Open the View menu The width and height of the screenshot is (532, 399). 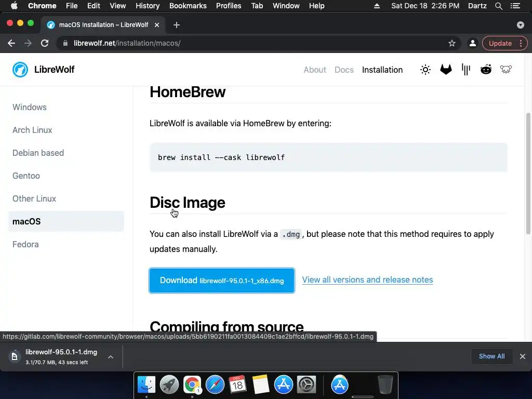118,6
